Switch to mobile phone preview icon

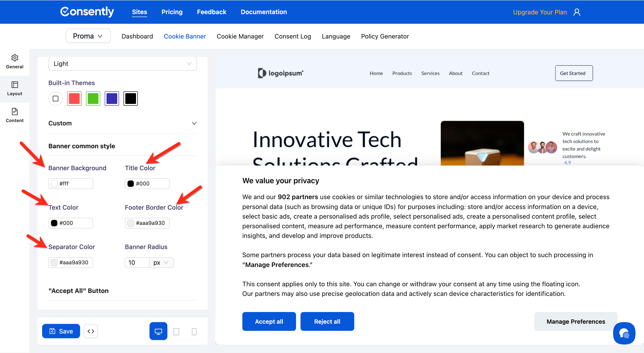click(x=194, y=332)
